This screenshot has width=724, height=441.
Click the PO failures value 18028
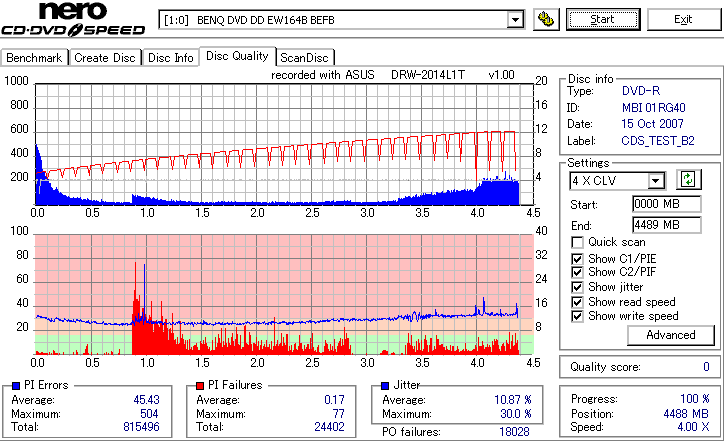tap(514, 432)
